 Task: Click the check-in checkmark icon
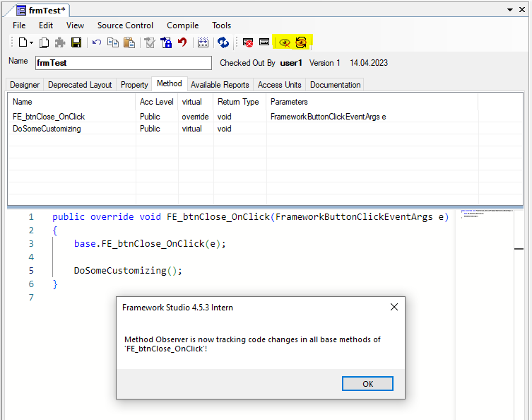pyautogui.click(x=150, y=42)
